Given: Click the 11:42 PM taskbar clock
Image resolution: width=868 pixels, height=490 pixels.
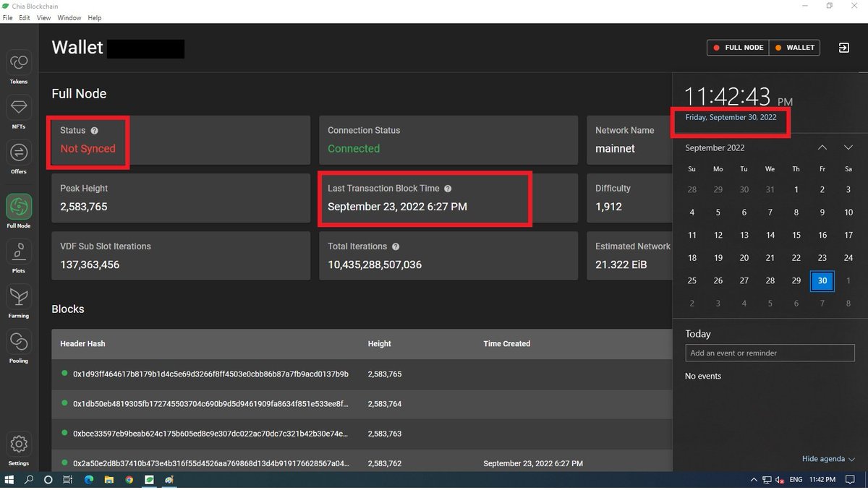Looking at the screenshot, I should [x=823, y=480].
